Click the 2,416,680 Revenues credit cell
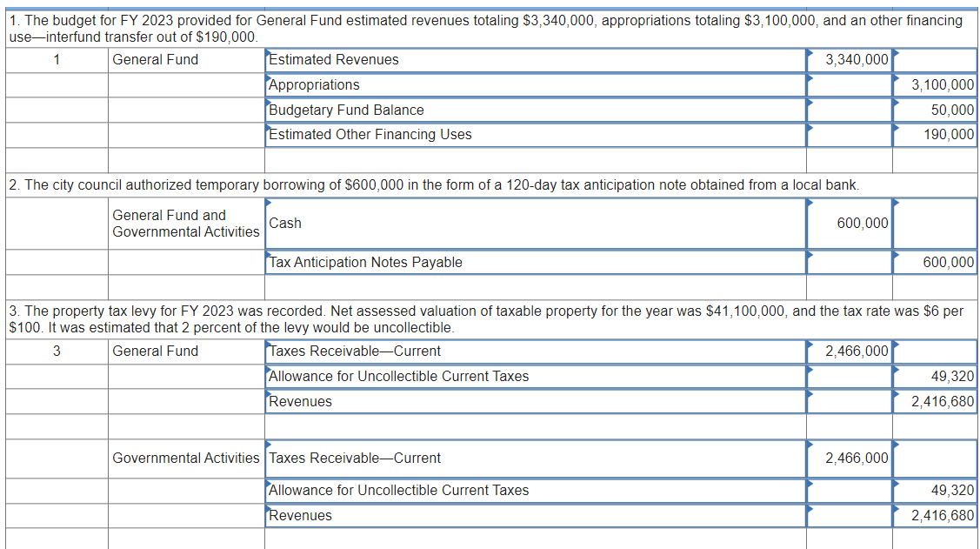980x549 pixels. pos(934,401)
